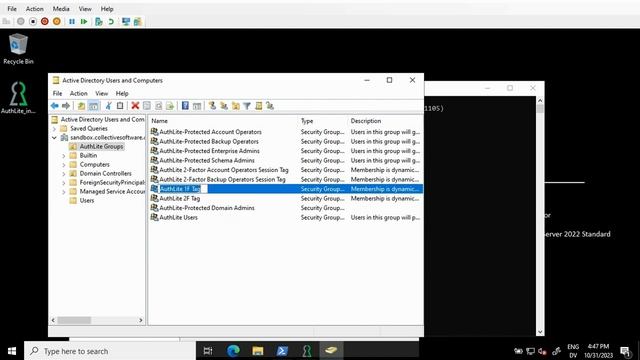Viewport: 640px width, 360px height.
Task: Open Help from blue question icon
Action: tap(185, 106)
